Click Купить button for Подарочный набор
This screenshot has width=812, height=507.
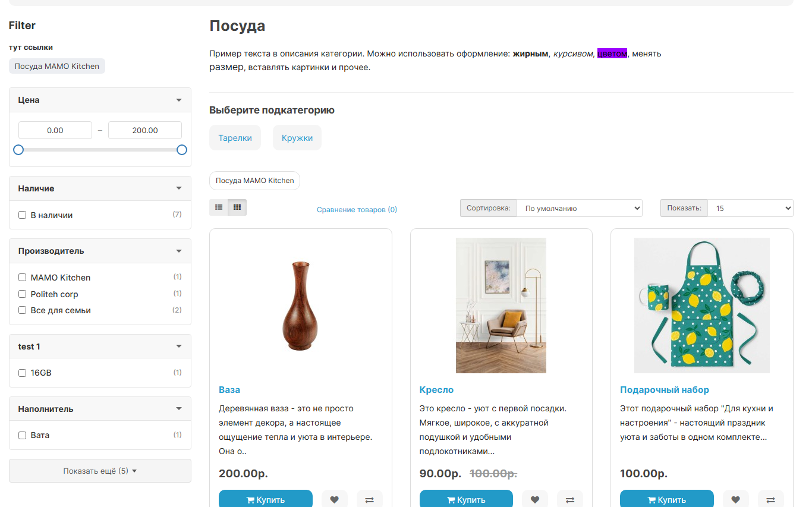point(667,499)
